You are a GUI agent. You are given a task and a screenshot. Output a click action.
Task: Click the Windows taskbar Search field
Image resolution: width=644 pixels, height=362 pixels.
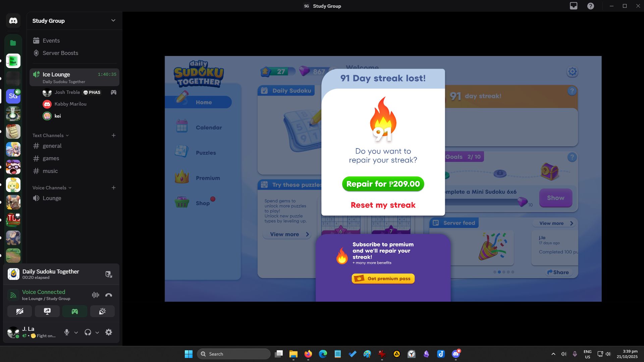234,354
